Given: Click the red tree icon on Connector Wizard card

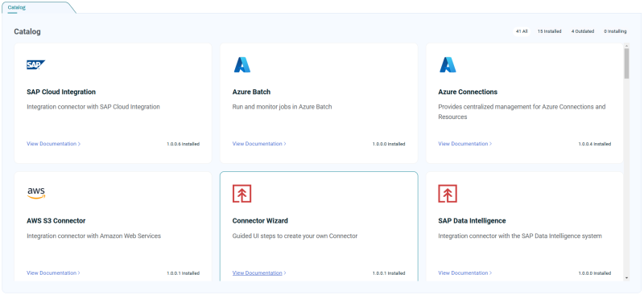Looking at the screenshot, I should click(x=242, y=194).
